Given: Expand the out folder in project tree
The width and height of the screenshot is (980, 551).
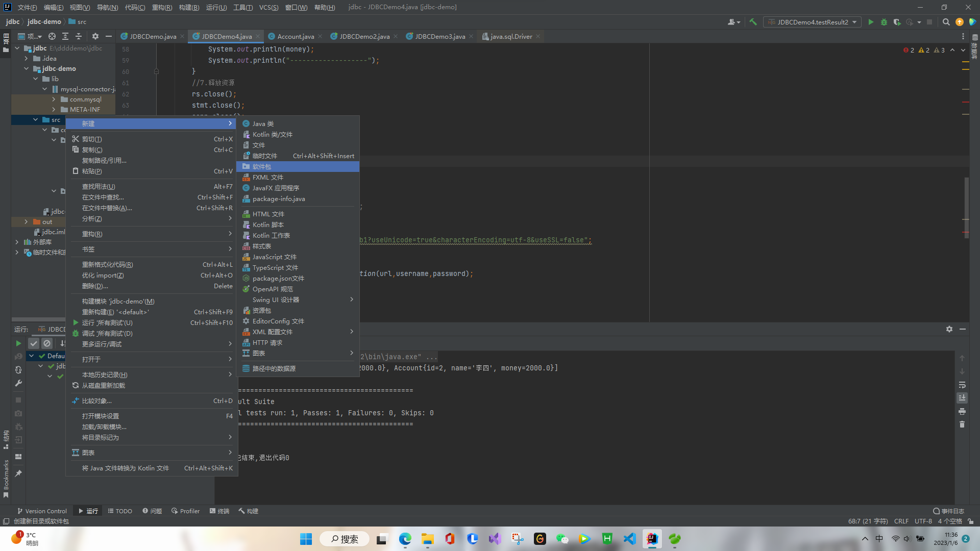Looking at the screenshot, I should pos(26,222).
